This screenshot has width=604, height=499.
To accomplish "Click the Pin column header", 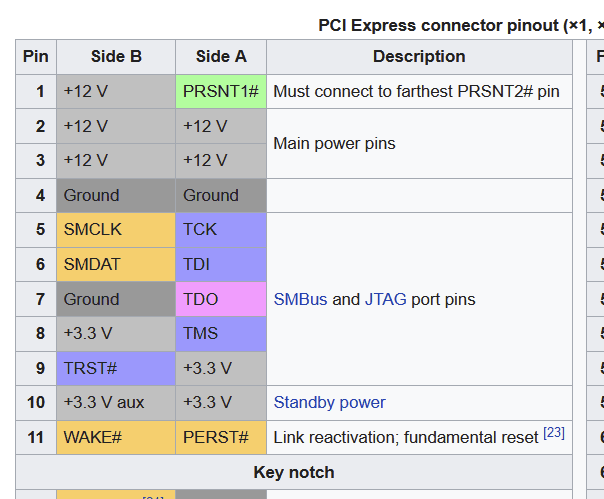I will point(36,57).
